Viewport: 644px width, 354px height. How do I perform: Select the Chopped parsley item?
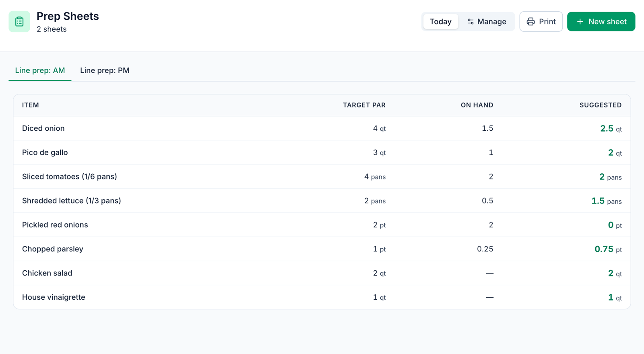[x=53, y=249]
